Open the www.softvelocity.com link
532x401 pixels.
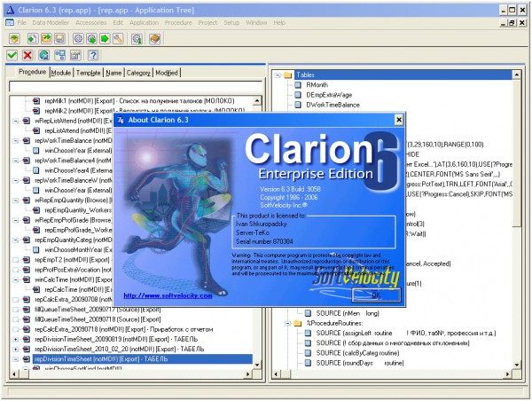(168, 295)
